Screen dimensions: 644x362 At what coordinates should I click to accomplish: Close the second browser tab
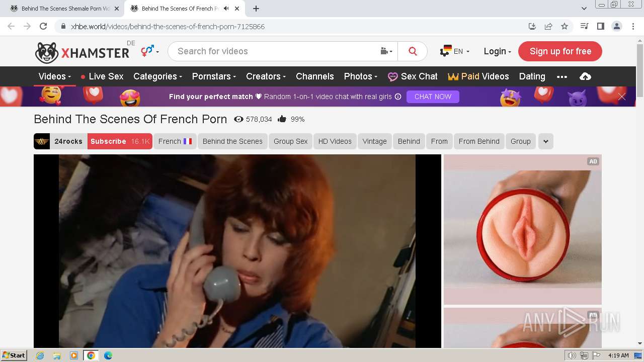click(237, 9)
